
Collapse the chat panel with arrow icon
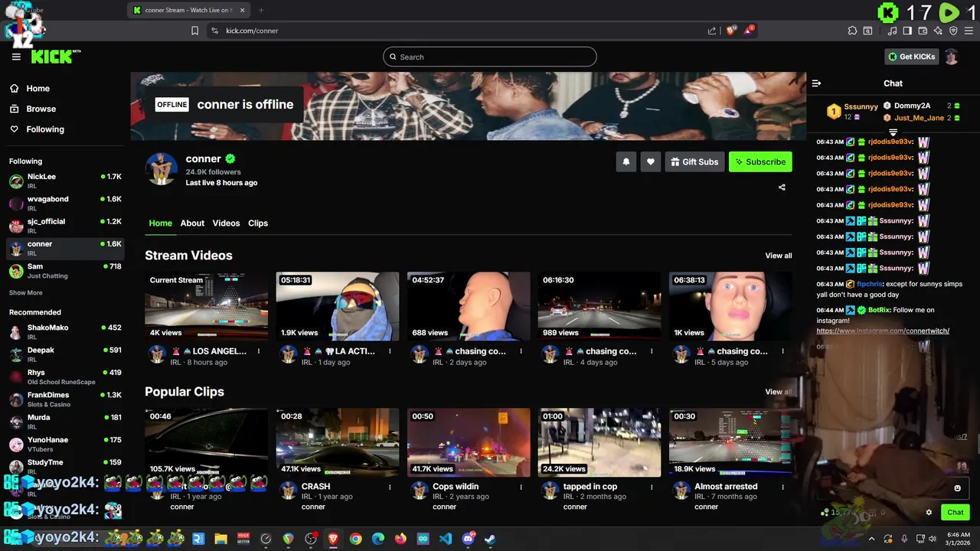click(x=816, y=83)
